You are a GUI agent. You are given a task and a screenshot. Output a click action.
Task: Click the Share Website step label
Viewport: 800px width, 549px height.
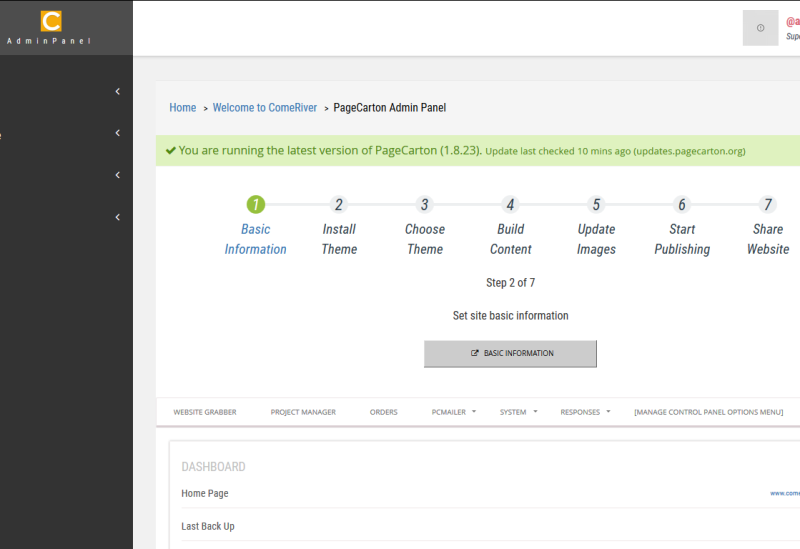768,239
